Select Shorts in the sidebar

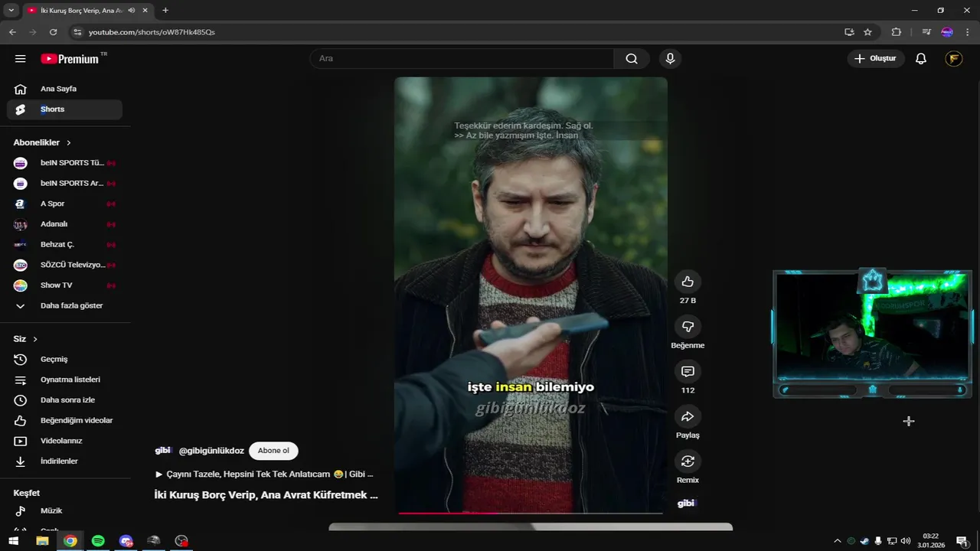pos(64,109)
